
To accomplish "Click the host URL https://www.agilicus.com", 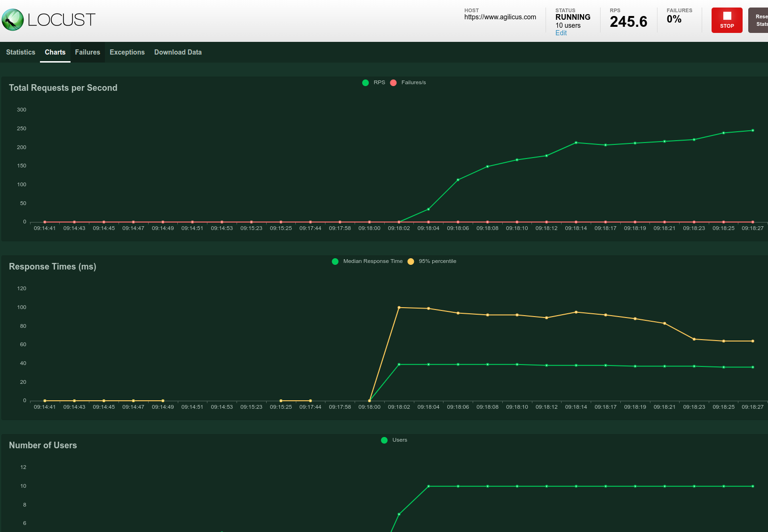I will 500,17.
